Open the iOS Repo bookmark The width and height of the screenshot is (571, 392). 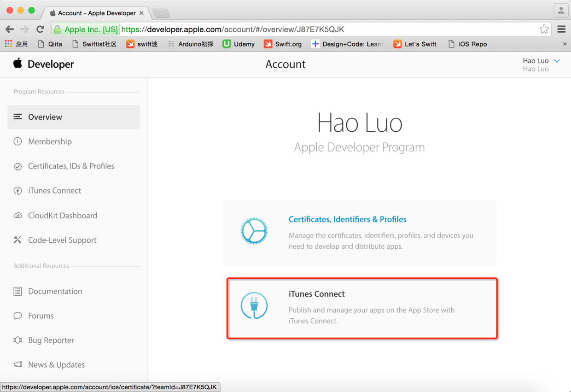pyautogui.click(x=467, y=44)
